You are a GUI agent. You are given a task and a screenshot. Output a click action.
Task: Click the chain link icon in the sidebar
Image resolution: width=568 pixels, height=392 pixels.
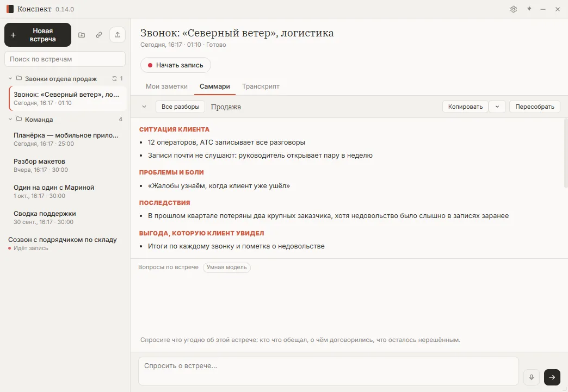point(99,35)
